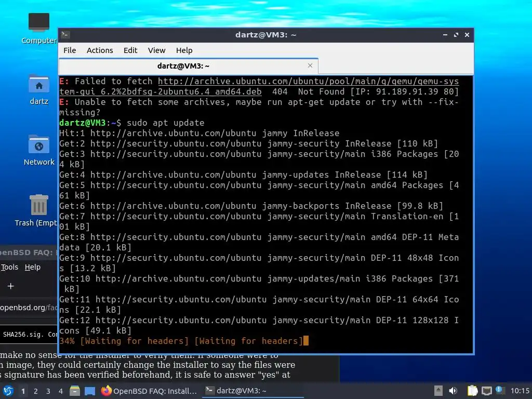
Task: Open the LXQt start menu button
Action: (x=8, y=391)
